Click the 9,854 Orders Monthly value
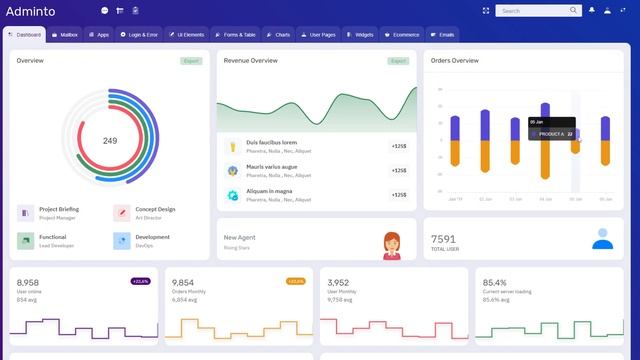The width and height of the screenshot is (640, 360). coord(183,282)
